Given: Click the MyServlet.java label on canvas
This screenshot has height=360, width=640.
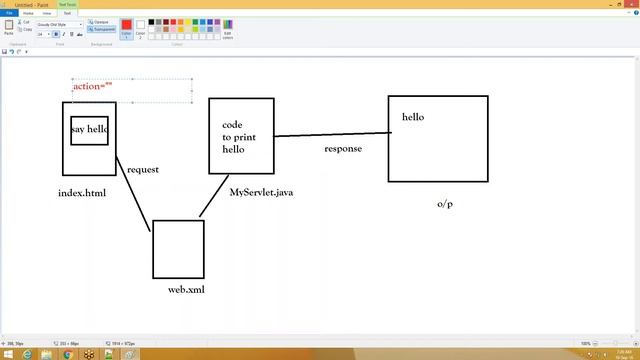Looking at the screenshot, I should coord(261,192).
